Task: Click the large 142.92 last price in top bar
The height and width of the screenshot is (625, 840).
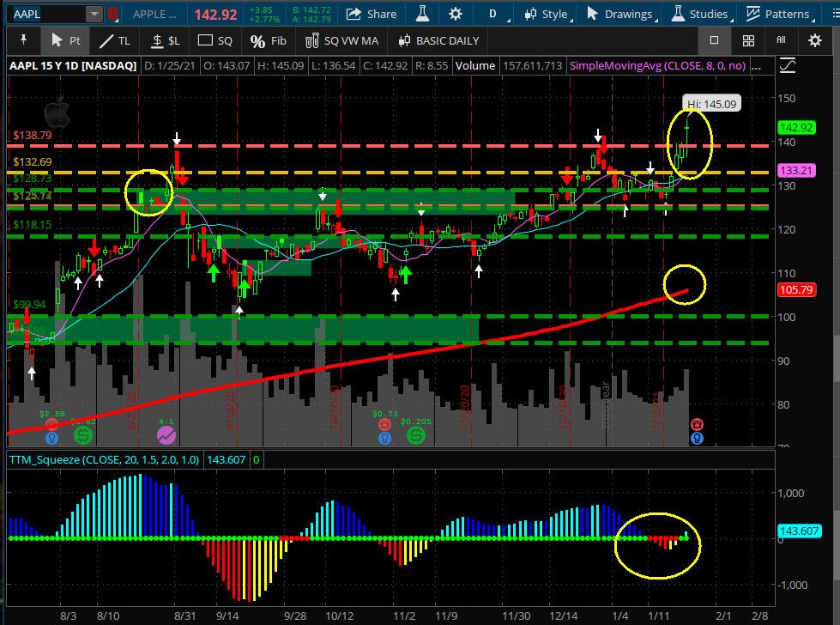Action: 215,15
